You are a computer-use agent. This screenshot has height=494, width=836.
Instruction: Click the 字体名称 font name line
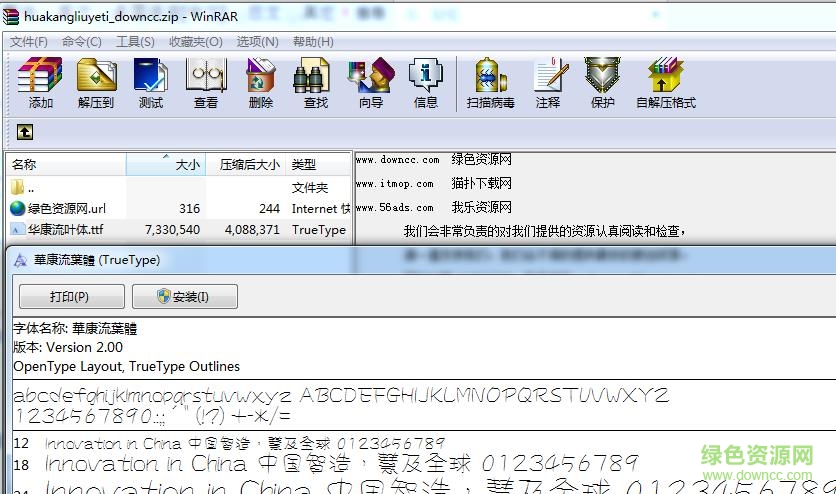click(x=75, y=328)
